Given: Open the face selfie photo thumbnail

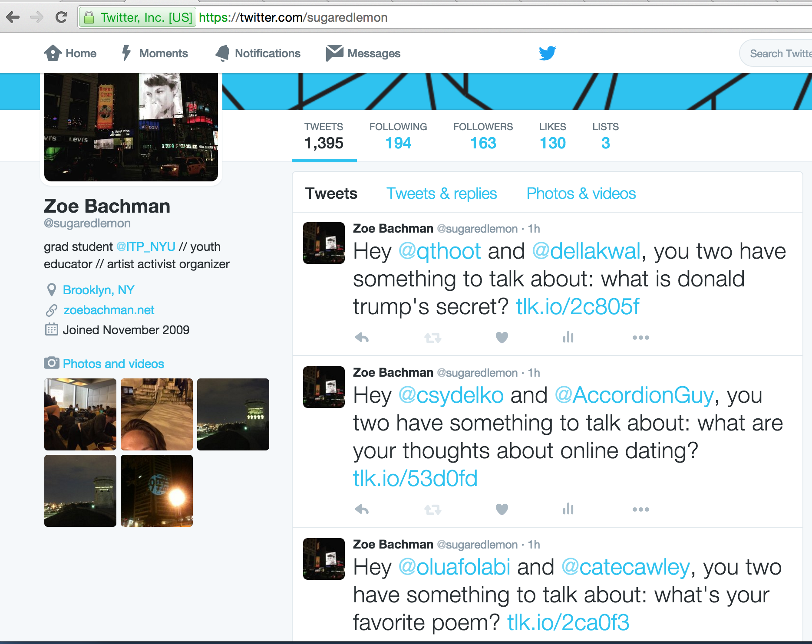Looking at the screenshot, I should (157, 414).
